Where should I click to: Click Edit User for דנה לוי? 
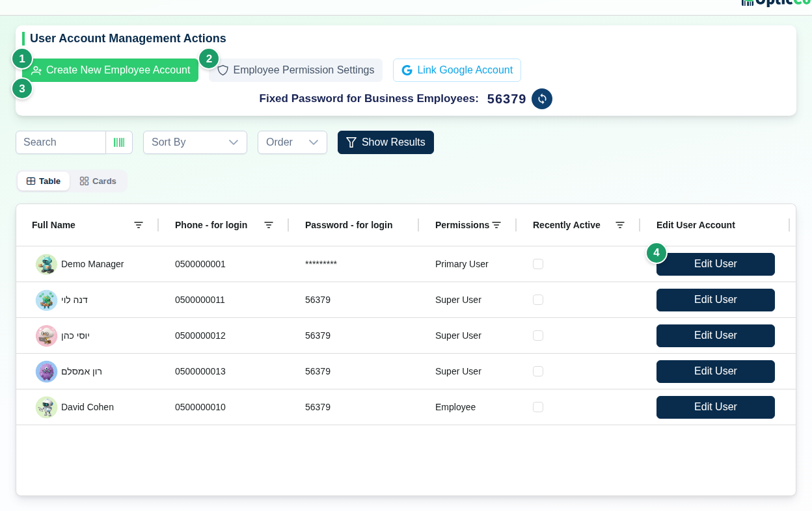(716, 300)
